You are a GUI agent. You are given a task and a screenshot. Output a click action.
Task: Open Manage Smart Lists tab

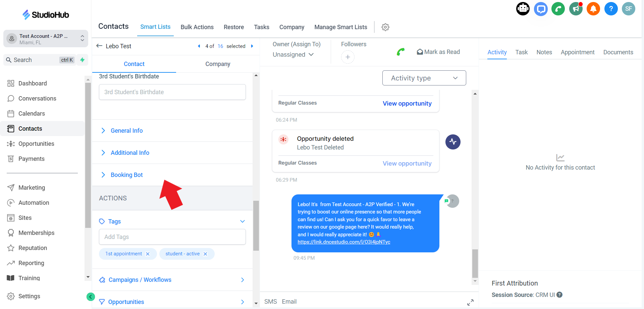point(341,27)
